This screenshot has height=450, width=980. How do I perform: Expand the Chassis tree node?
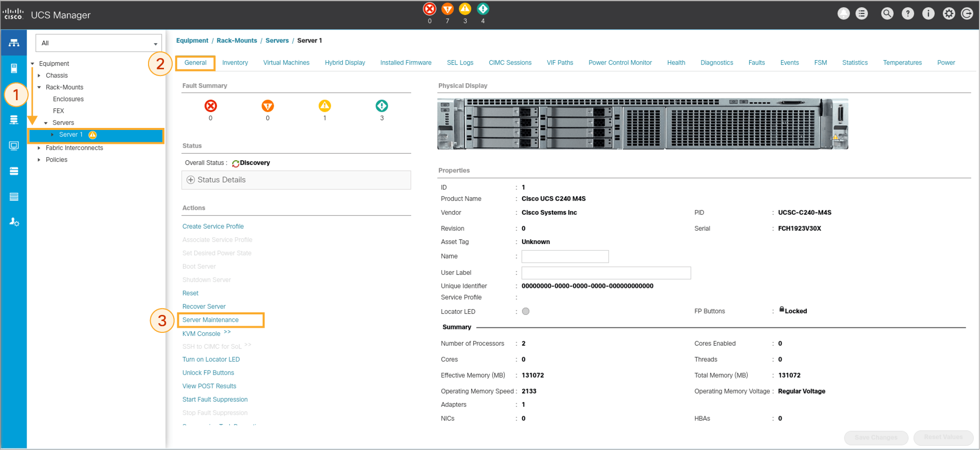click(x=39, y=76)
